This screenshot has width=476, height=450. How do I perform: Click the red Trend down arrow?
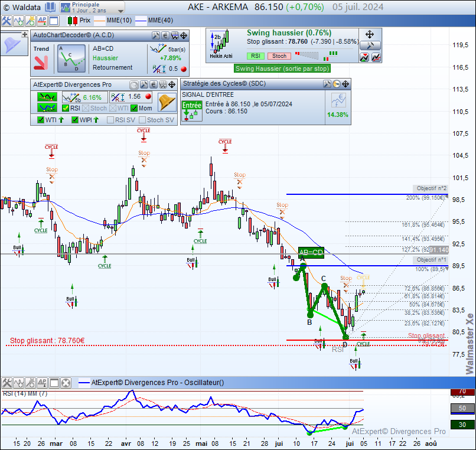[41, 63]
